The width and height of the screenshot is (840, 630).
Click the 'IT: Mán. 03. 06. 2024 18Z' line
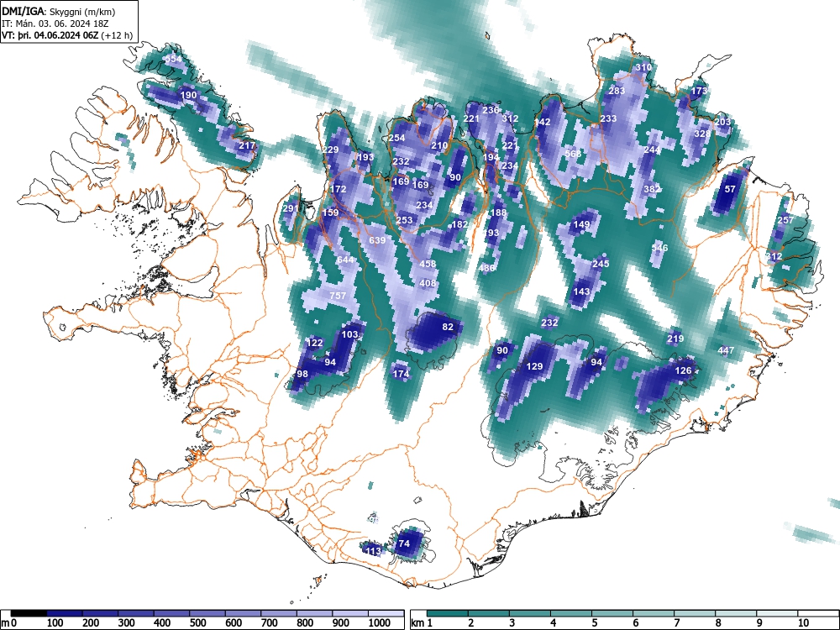pyautogui.click(x=54, y=24)
